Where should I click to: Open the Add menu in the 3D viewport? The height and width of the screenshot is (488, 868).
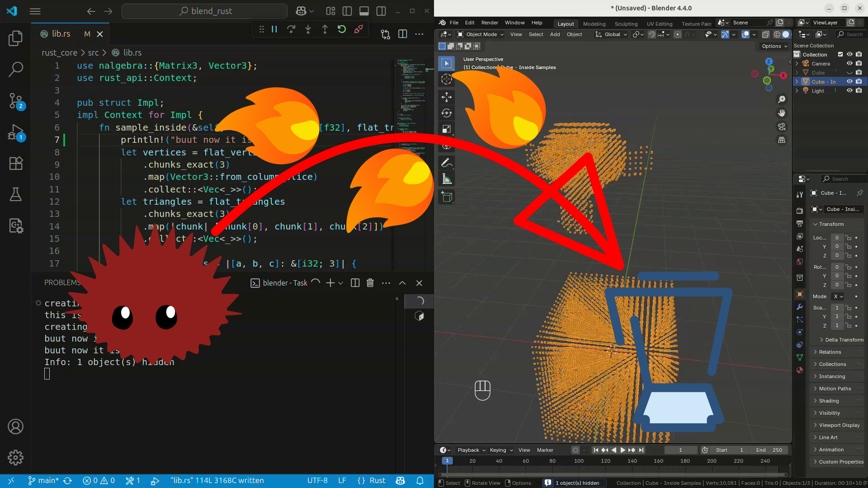(555, 34)
